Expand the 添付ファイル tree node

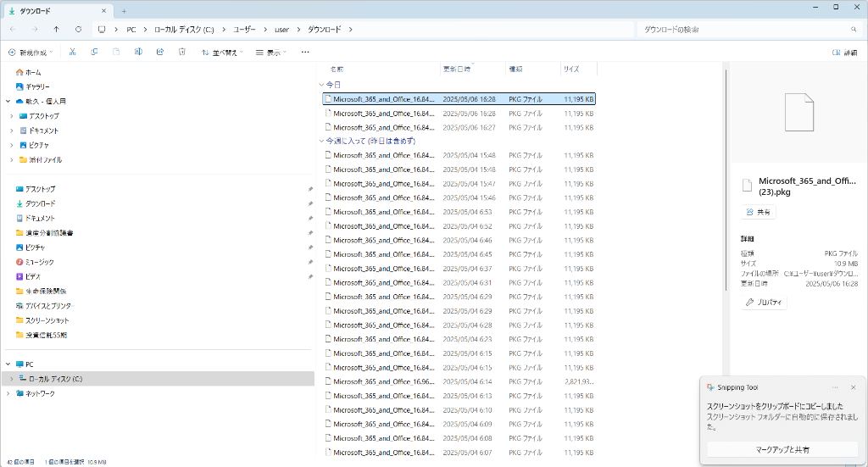click(12, 160)
